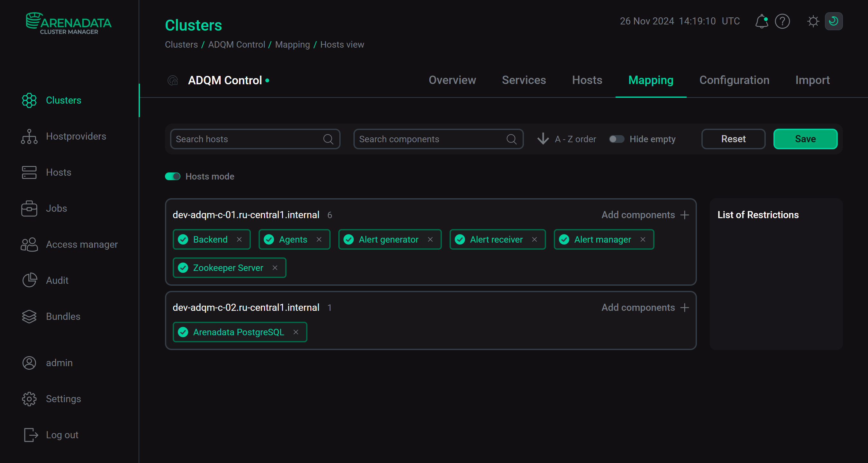Go to Bundles in the sidebar
The height and width of the screenshot is (463, 868).
pyautogui.click(x=63, y=316)
